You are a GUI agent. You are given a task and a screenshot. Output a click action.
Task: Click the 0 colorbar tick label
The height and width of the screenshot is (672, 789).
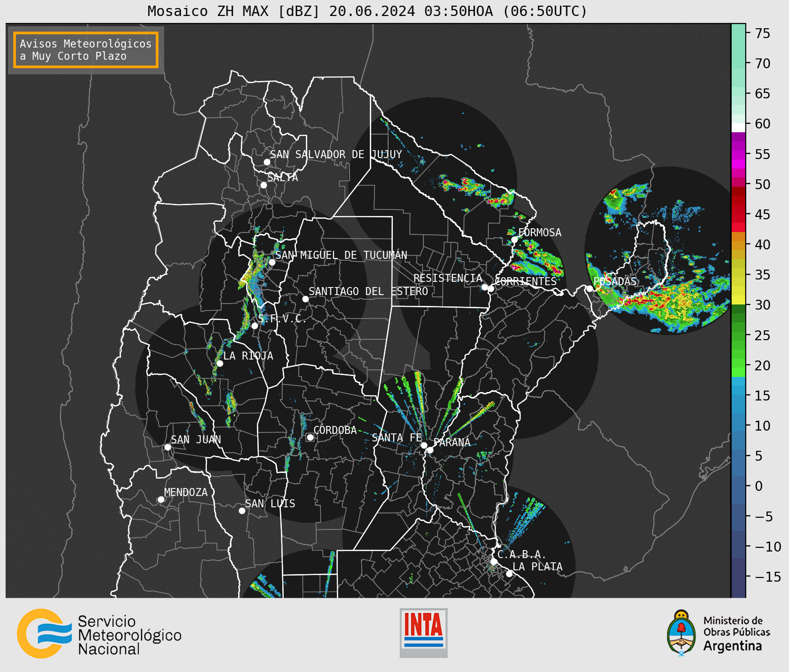(x=759, y=486)
